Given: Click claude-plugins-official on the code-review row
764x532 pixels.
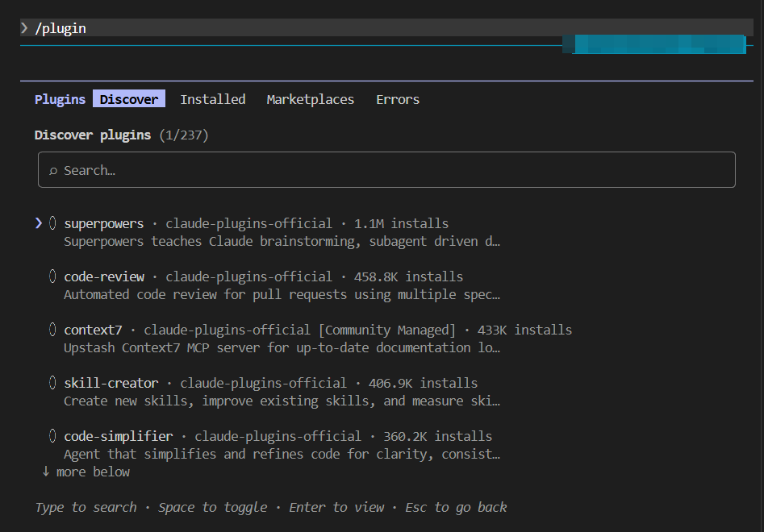Looking at the screenshot, I should tap(248, 277).
